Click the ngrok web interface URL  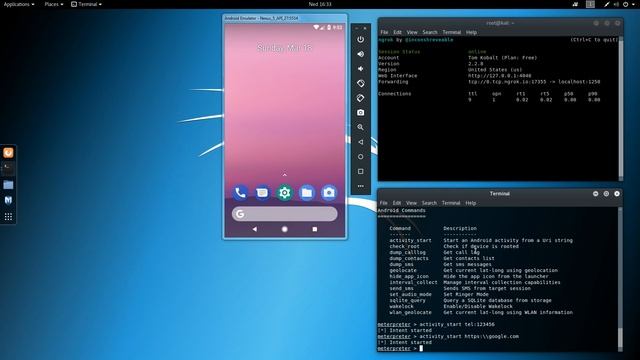[500, 76]
